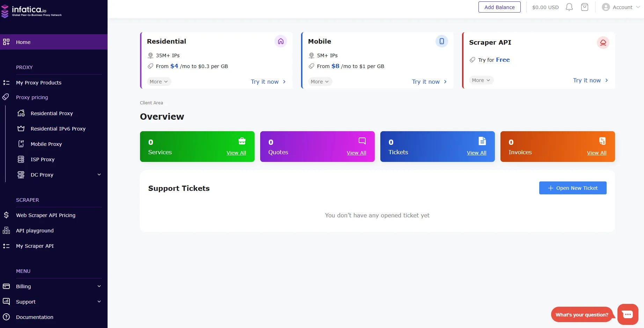
Task: Click the Services briefcase icon
Action: tap(242, 141)
